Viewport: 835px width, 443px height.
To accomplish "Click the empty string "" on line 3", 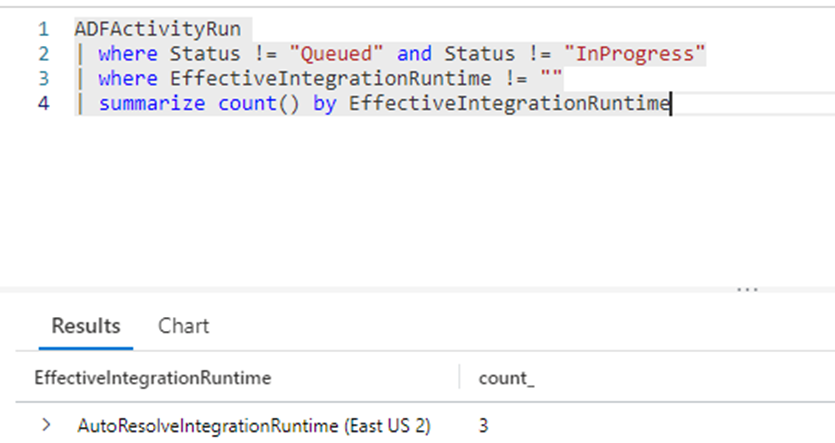I will 551,78.
